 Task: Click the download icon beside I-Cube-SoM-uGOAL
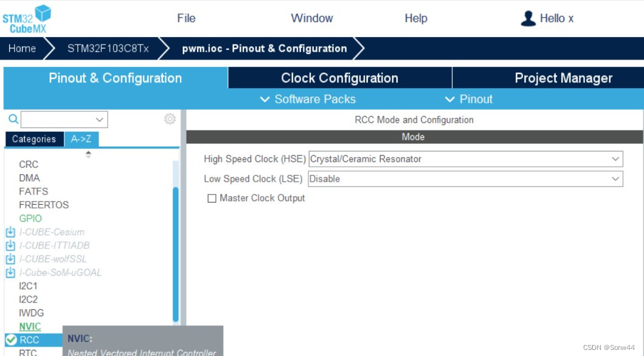(x=10, y=273)
